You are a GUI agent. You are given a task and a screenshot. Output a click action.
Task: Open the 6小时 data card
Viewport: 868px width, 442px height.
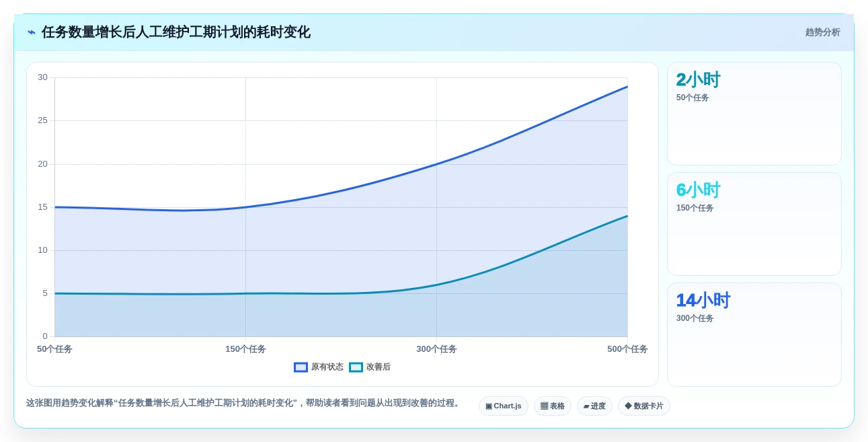754,224
